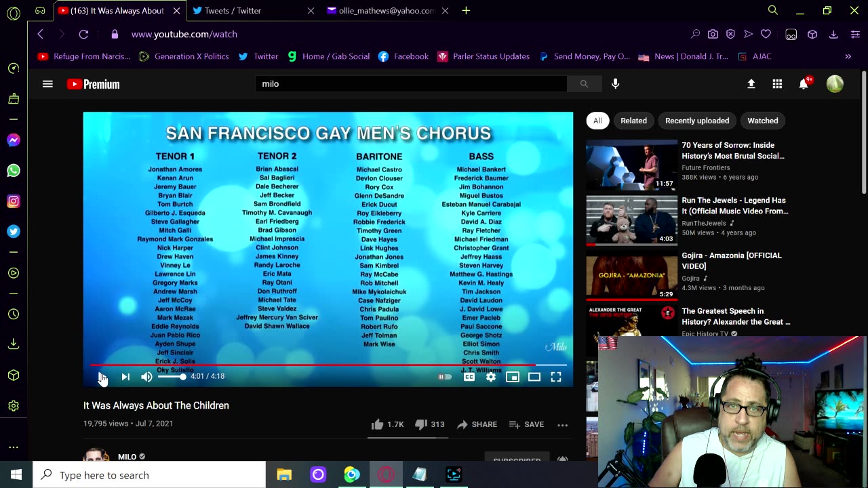Open a new browser tab
868x488 pixels.
click(x=466, y=11)
